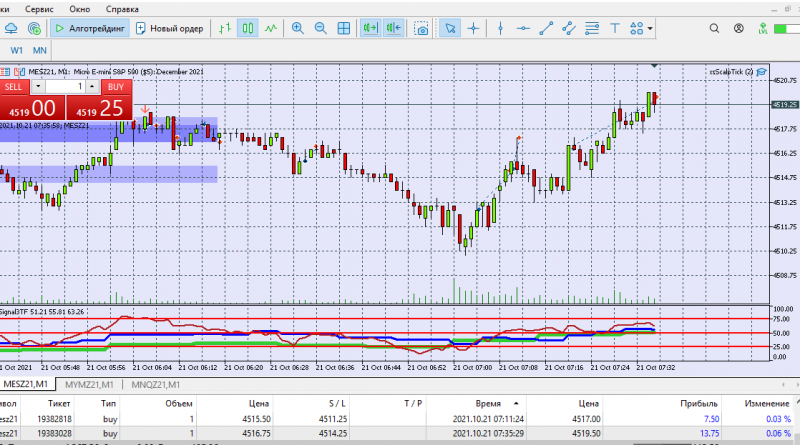The image size is (800, 445).
Task: Expand the graphical objects dropdown arrow
Action: tap(651, 28)
